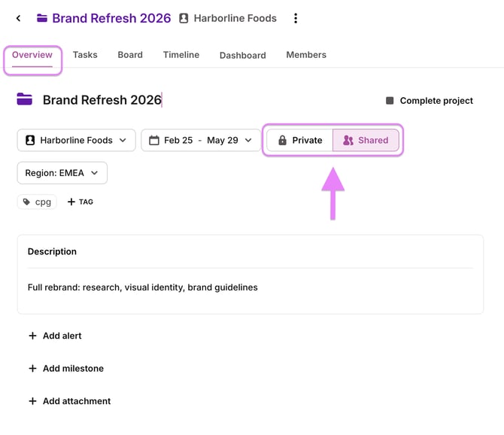
Task: Click the client icon in the header beside Harborline Foods
Action: click(x=184, y=18)
